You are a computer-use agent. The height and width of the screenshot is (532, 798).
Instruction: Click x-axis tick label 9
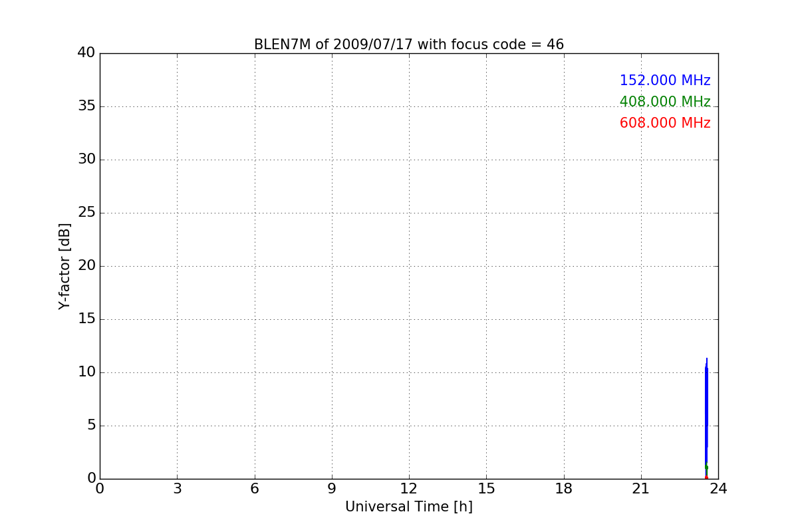point(332,489)
